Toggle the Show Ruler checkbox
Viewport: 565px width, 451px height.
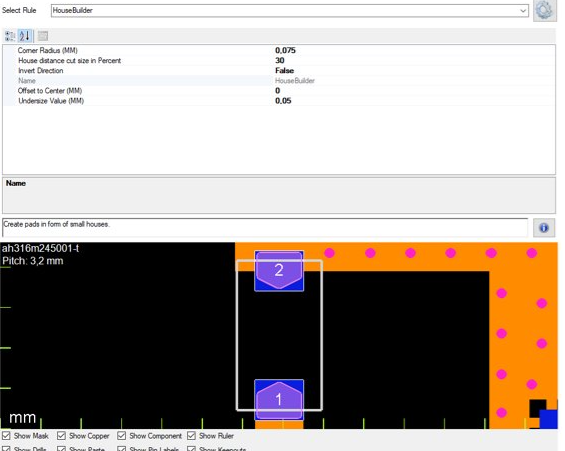click(191, 436)
